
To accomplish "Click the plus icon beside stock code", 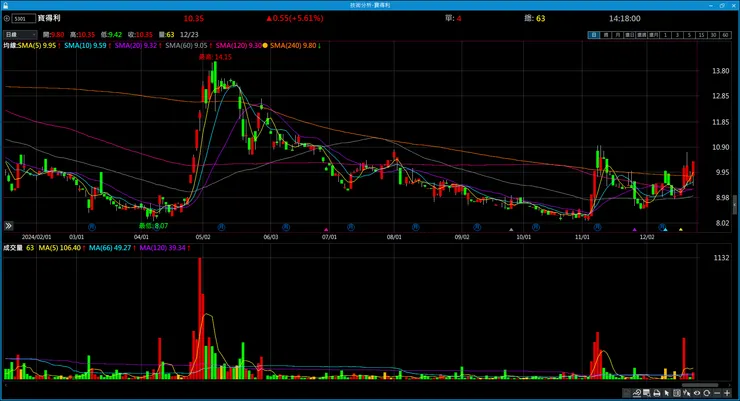I will pyautogui.click(x=7, y=18).
